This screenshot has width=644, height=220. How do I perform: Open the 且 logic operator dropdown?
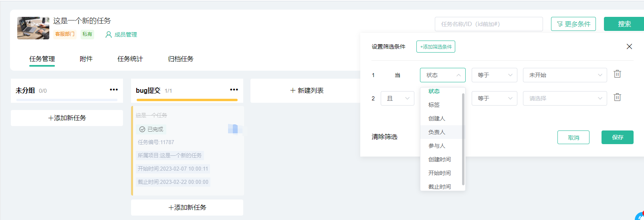pos(397,98)
